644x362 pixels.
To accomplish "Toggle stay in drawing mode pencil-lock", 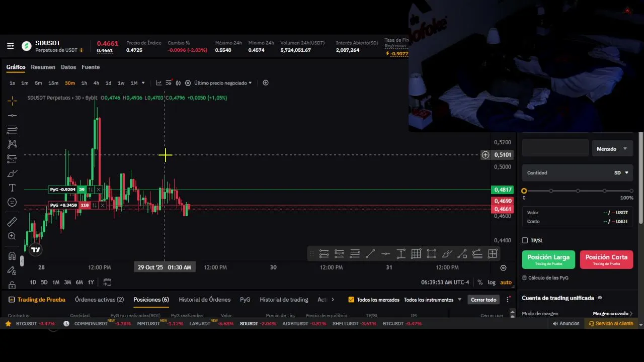I will (12, 270).
